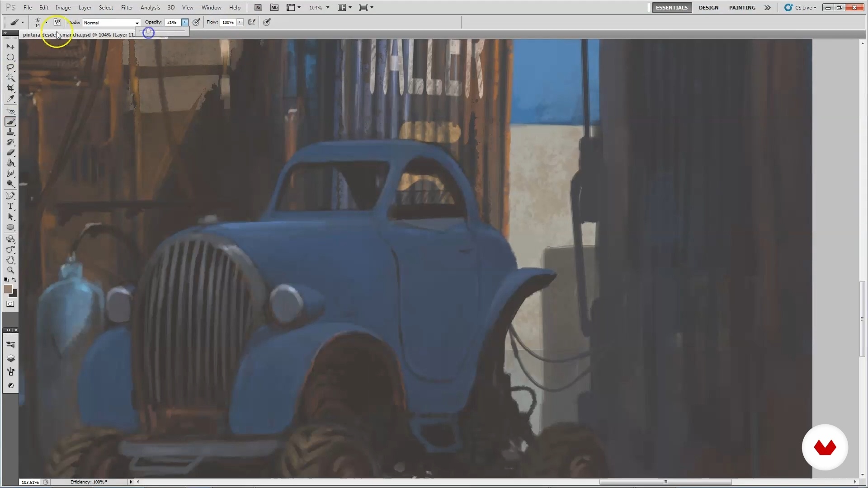868x488 pixels.
Task: Select the Eyedropper tool
Action: pyautogui.click(x=10, y=99)
